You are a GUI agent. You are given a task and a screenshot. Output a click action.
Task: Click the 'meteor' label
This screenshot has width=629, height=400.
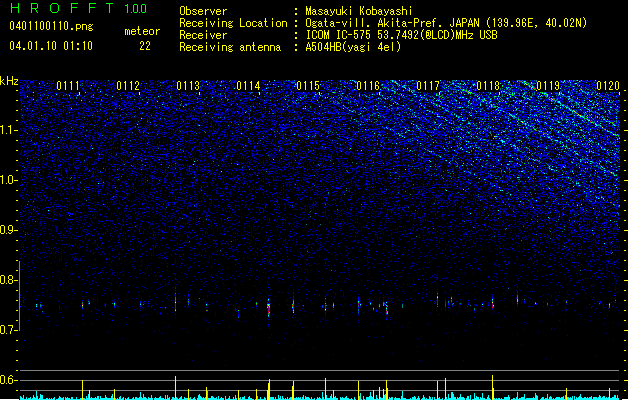[142, 31]
